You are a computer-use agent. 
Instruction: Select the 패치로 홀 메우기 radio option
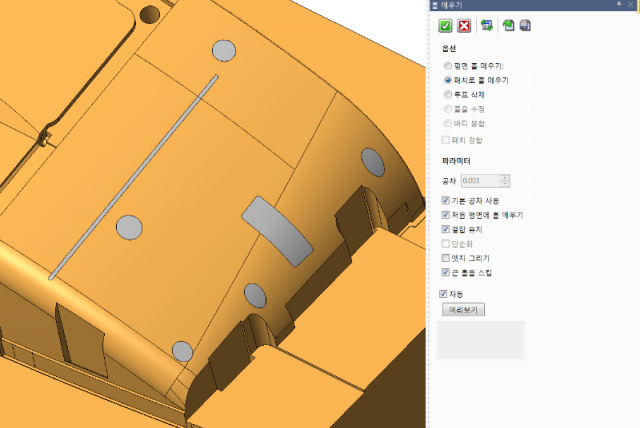[447, 79]
